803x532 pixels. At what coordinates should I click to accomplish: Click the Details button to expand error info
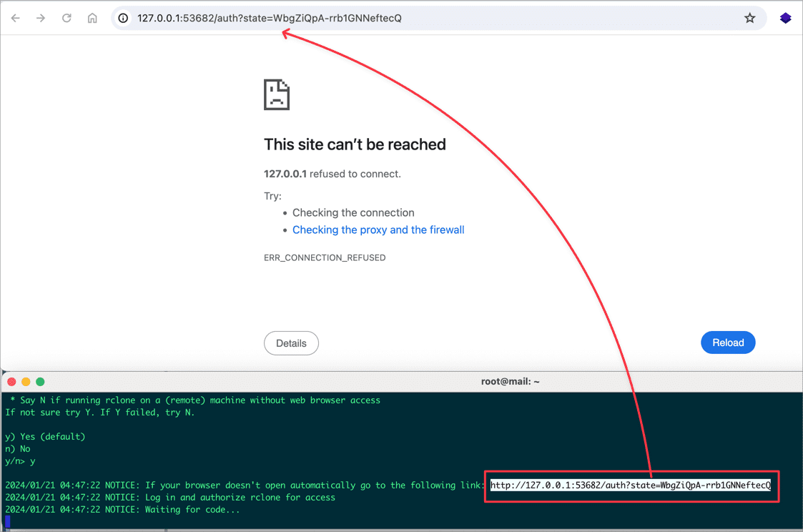pyautogui.click(x=291, y=343)
